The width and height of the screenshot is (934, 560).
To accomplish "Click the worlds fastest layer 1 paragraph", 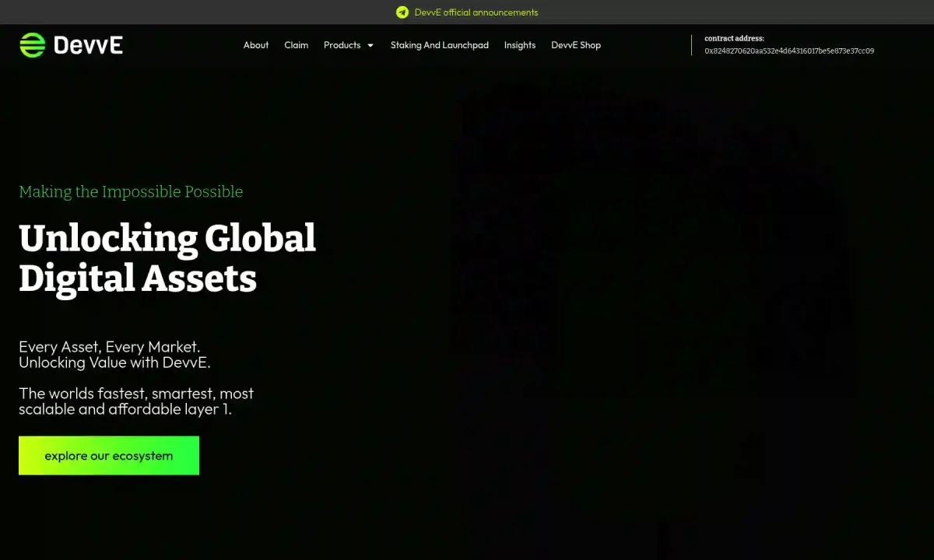I will pyautogui.click(x=136, y=401).
